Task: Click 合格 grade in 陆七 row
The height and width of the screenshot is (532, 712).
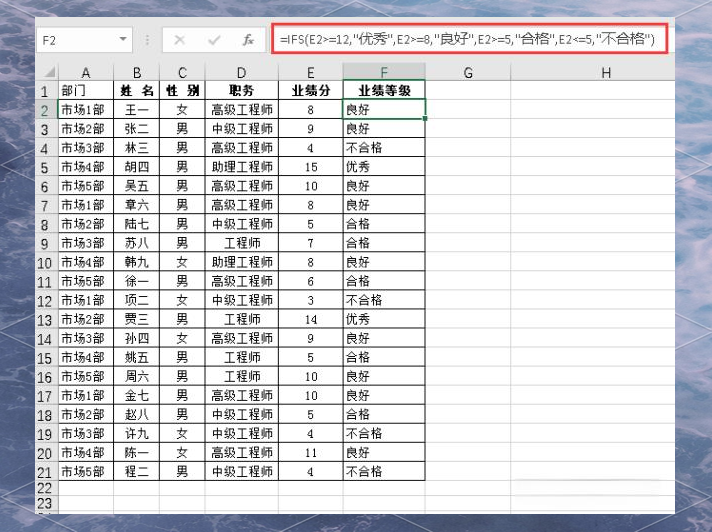Action: click(384, 224)
